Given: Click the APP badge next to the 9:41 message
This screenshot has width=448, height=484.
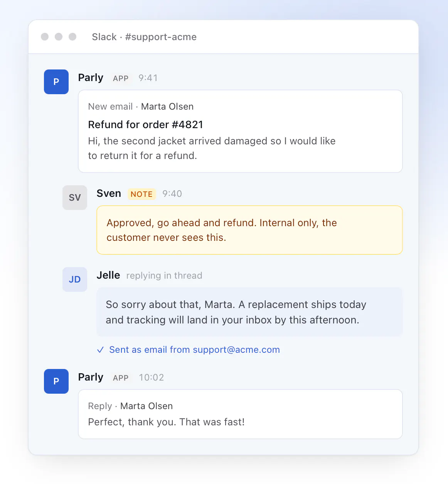Looking at the screenshot, I should [121, 78].
